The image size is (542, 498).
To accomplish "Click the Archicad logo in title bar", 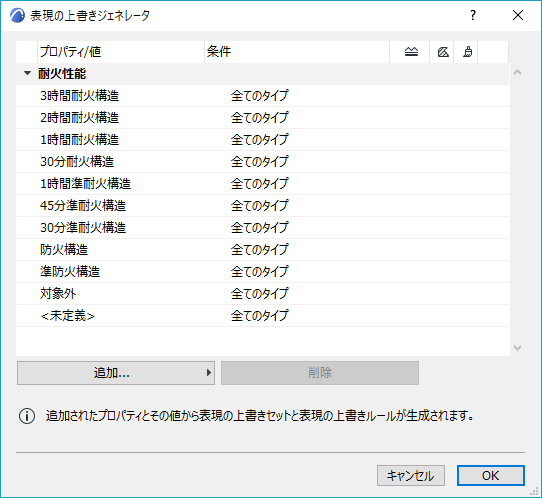I will [17, 16].
